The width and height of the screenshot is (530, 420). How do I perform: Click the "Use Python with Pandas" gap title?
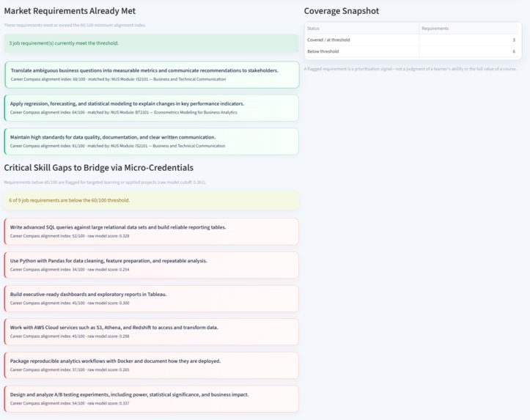108,261
